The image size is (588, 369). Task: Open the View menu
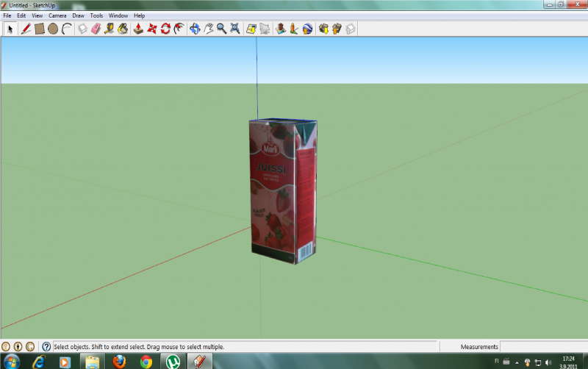(37, 15)
